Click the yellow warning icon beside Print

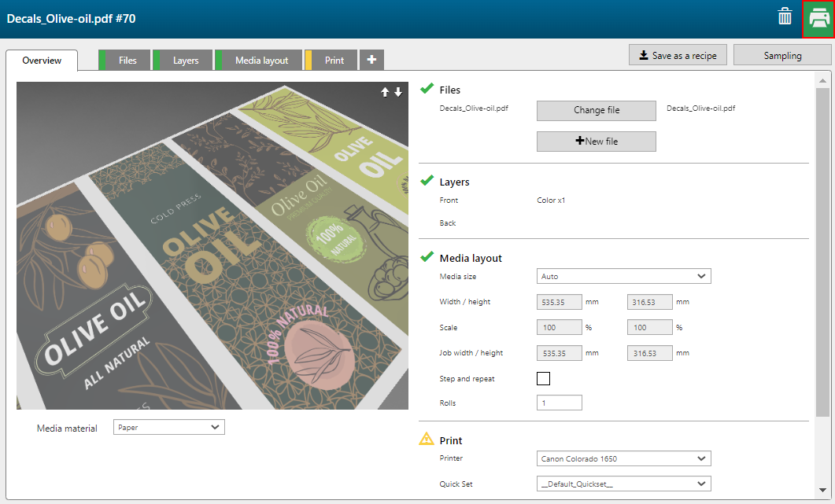point(427,440)
